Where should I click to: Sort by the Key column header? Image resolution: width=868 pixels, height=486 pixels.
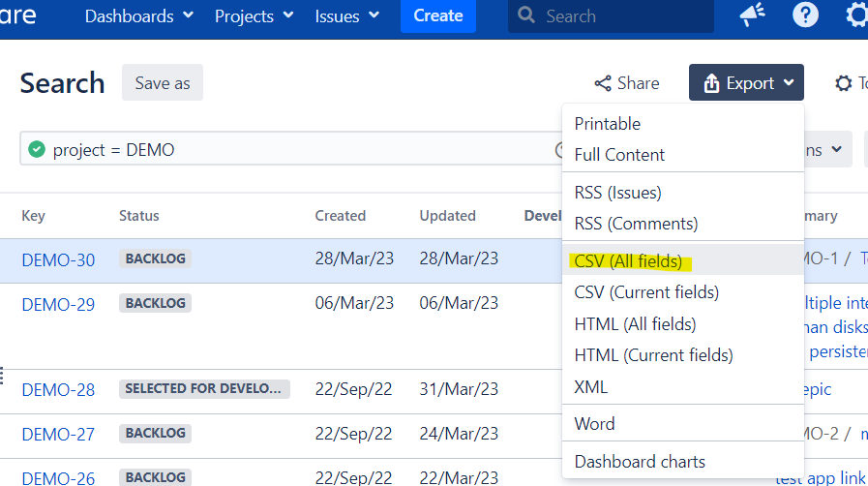[33, 216]
